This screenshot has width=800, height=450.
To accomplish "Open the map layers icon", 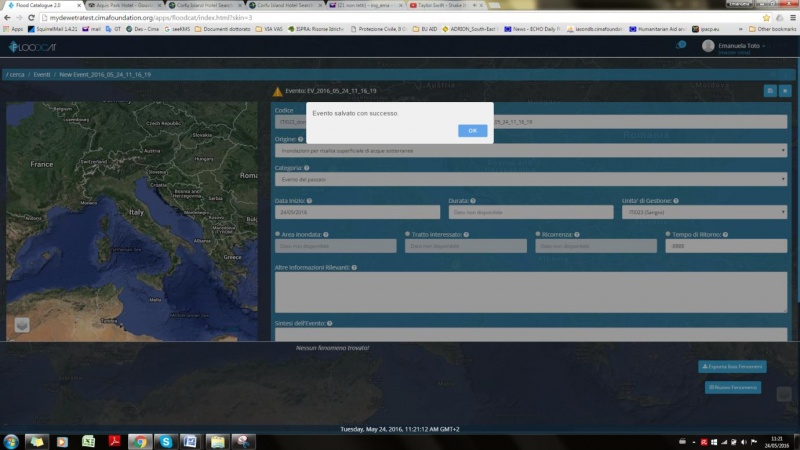I will tap(22, 325).
